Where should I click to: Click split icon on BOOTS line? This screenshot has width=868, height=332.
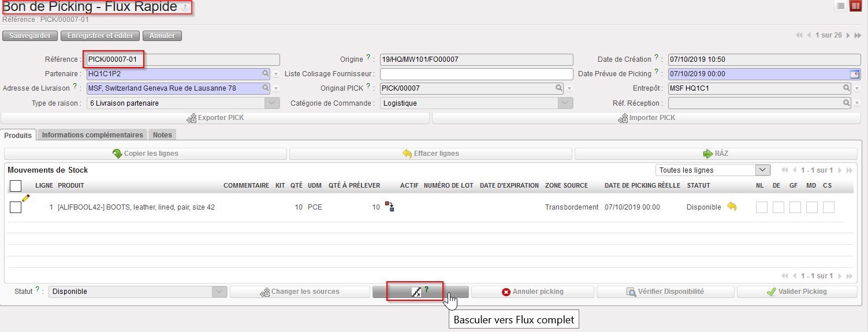390,207
